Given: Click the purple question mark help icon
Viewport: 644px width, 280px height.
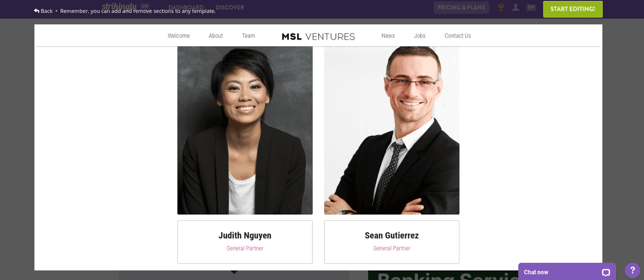Looking at the screenshot, I should click(633, 270).
